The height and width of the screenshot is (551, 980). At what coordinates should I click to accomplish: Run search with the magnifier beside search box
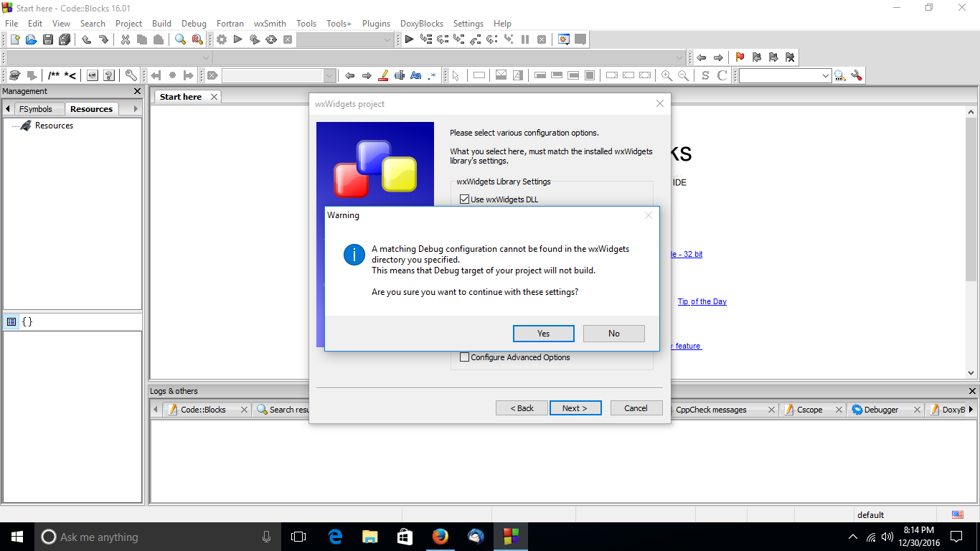point(839,75)
